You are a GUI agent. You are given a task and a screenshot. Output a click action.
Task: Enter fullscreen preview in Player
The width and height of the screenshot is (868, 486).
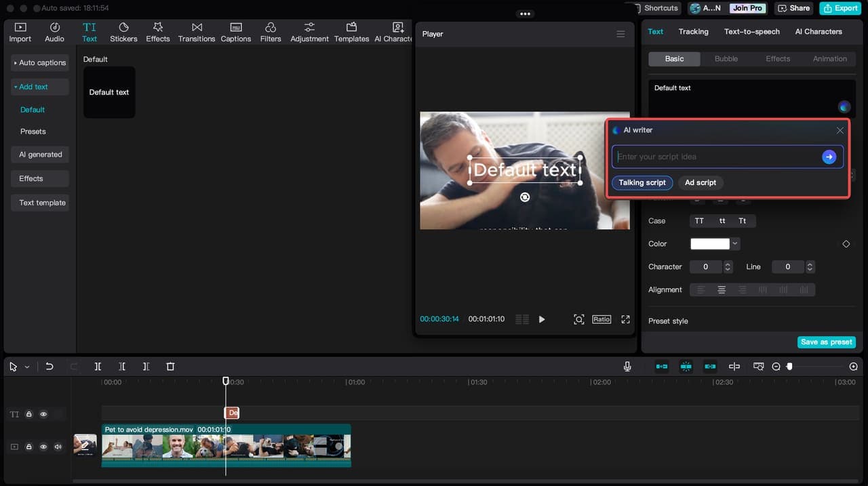pyautogui.click(x=625, y=319)
